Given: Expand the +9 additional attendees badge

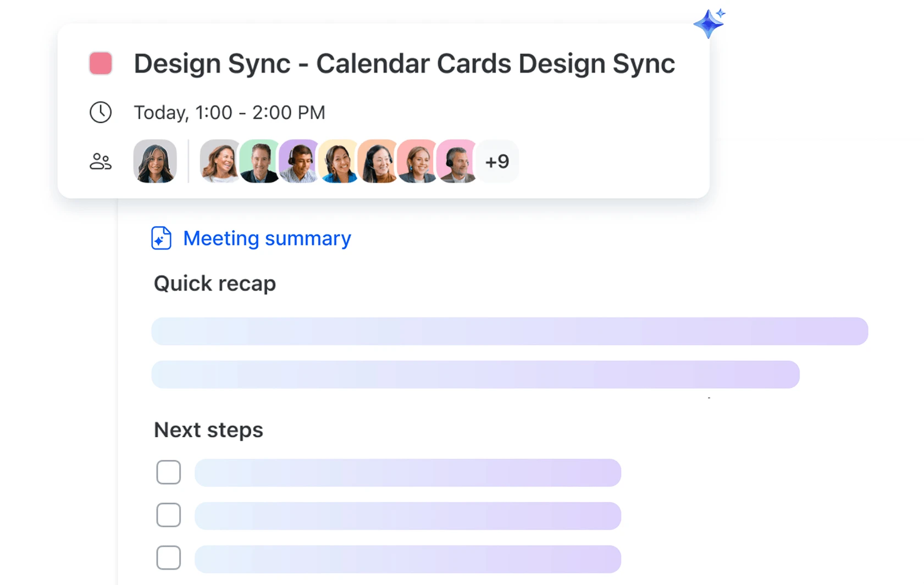Looking at the screenshot, I should coord(497,161).
